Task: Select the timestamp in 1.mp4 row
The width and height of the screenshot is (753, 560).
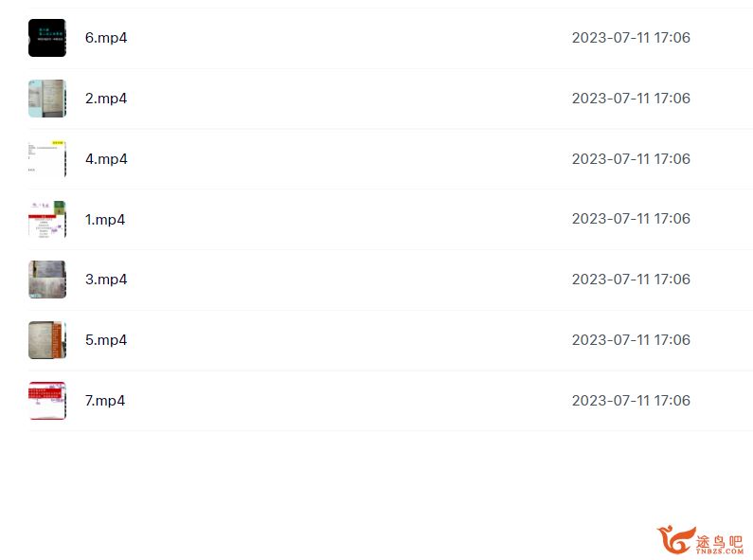Action: [631, 219]
